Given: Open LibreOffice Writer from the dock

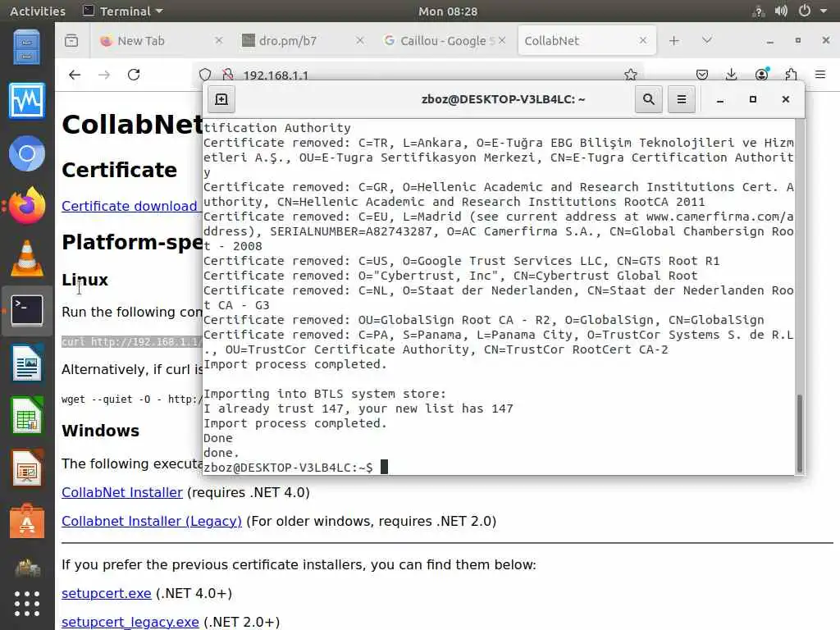Looking at the screenshot, I should pos(27,363).
